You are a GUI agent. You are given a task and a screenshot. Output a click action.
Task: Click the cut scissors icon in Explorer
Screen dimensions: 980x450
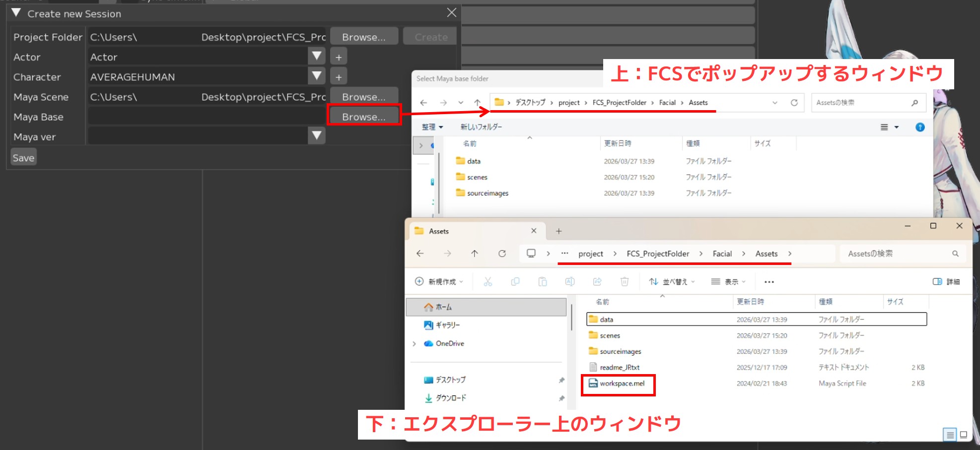click(x=488, y=282)
